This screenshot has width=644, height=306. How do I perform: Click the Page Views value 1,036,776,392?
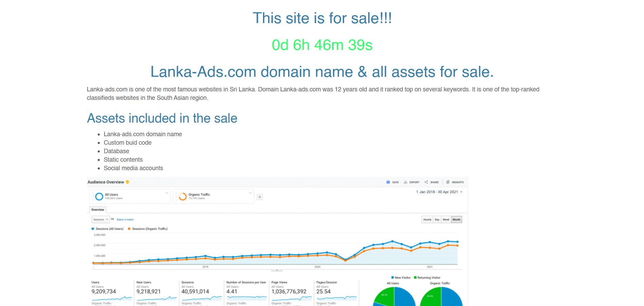pyautogui.click(x=289, y=291)
